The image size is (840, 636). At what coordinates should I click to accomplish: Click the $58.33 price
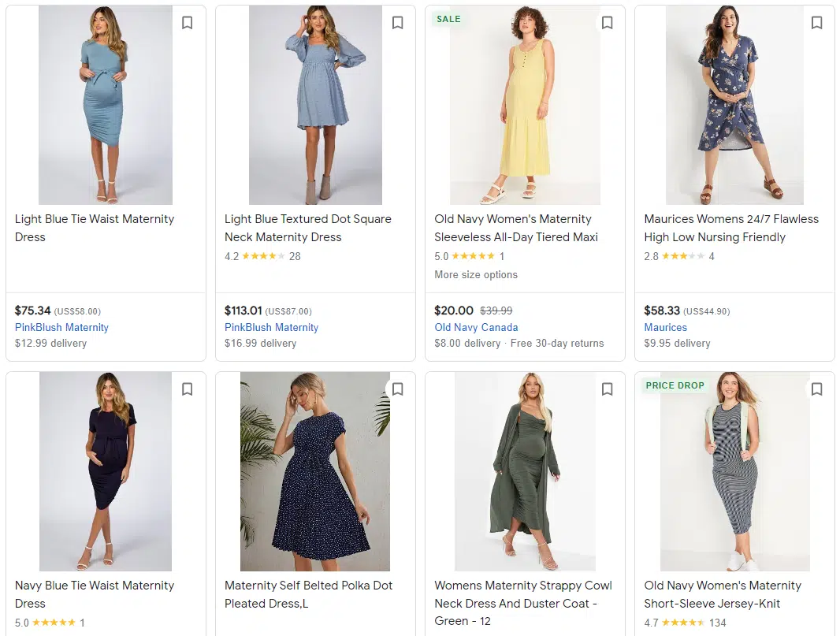pyautogui.click(x=662, y=311)
